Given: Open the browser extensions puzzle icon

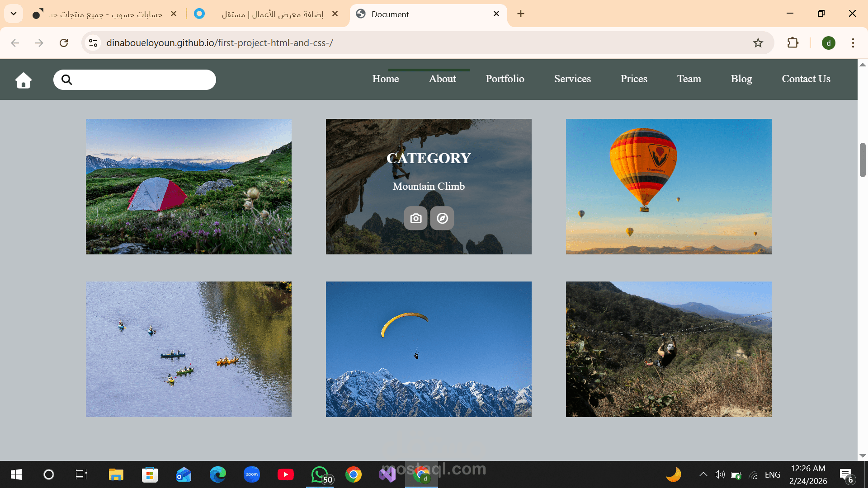Looking at the screenshot, I should pyautogui.click(x=793, y=43).
